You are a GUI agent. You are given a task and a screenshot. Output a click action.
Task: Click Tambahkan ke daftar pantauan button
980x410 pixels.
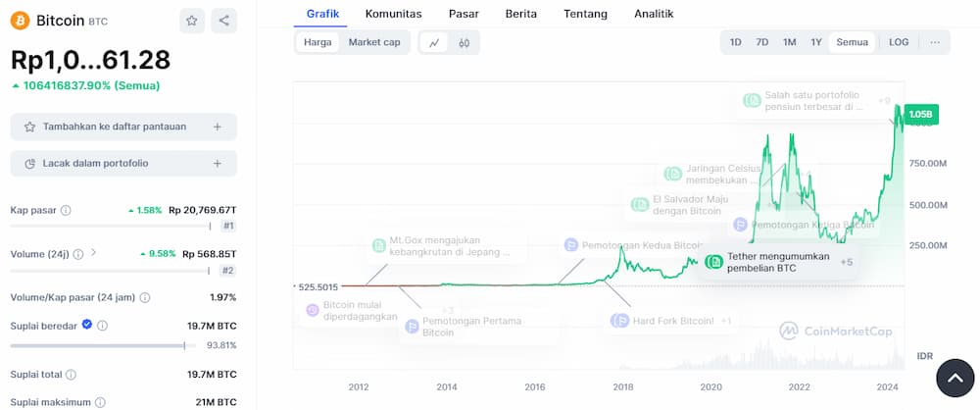tap(123, 127)
